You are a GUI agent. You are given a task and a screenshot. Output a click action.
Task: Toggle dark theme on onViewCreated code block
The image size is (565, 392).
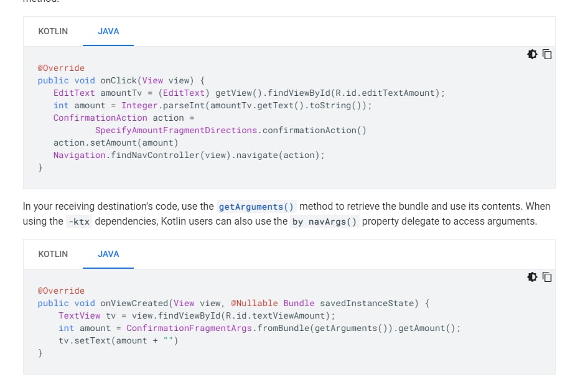coord(532,277)
